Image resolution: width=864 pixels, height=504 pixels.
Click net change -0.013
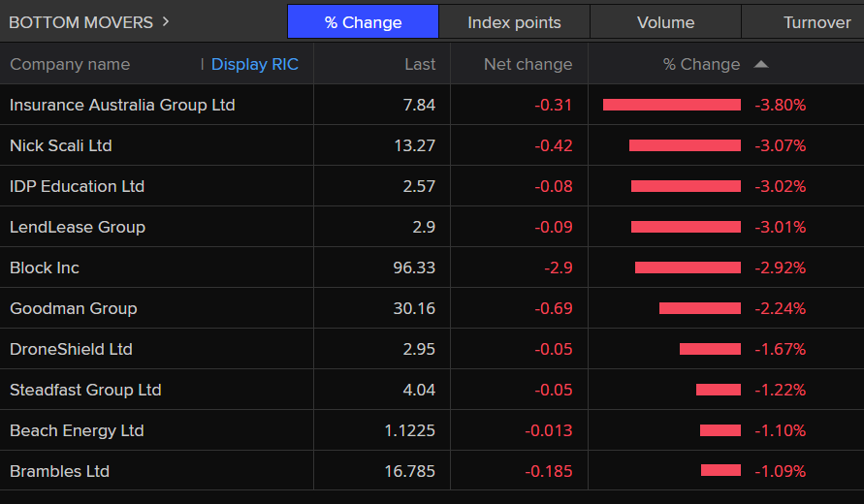click(x=549, y=430)
